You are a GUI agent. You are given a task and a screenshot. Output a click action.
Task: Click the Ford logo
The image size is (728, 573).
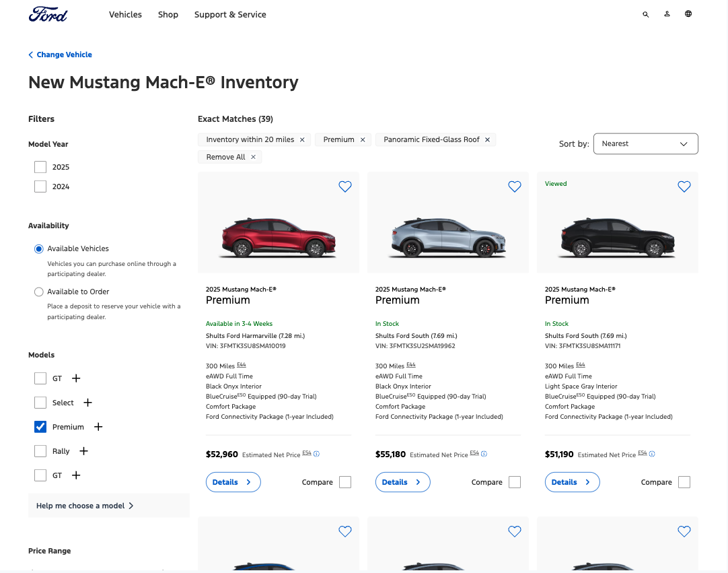[x=48, y=14]
